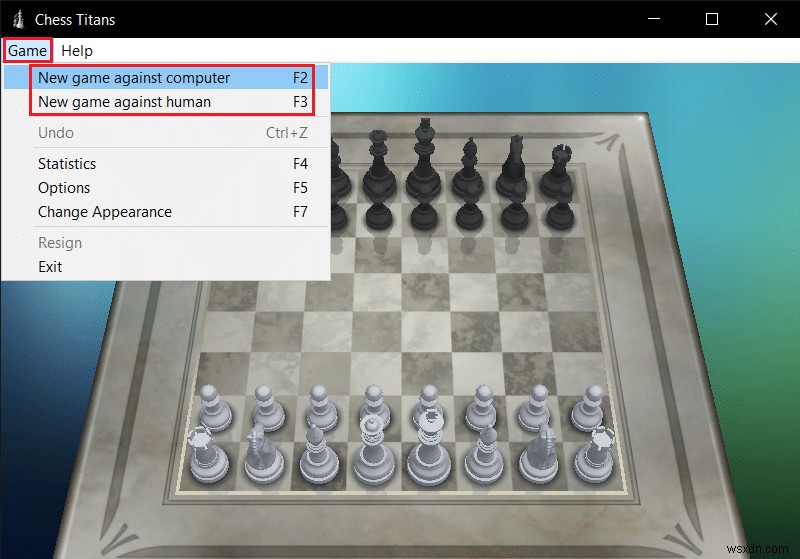This screenshot has height=559, width=800.
Task: Select the white knight beside the queenside rook
Action: [263, 455]
